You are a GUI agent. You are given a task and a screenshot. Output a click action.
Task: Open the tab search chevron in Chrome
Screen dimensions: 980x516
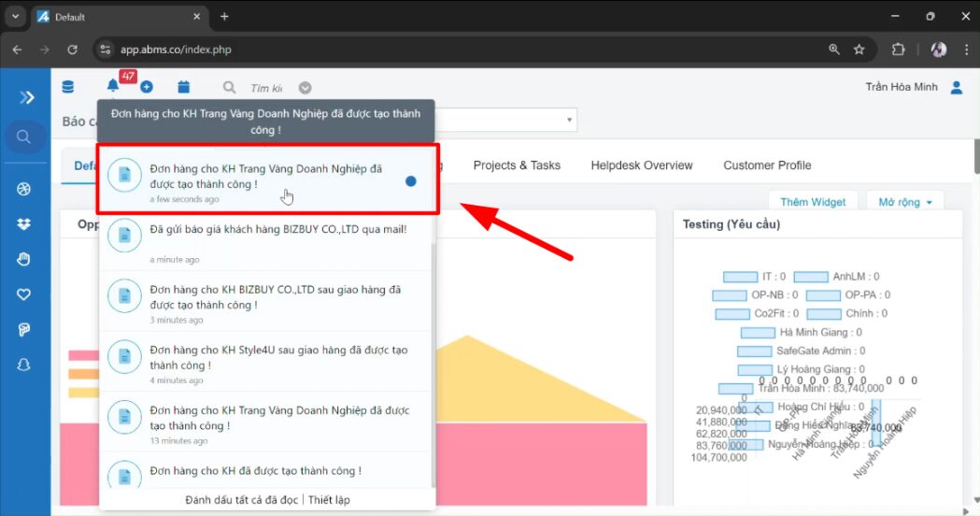(x=15, y=17)
